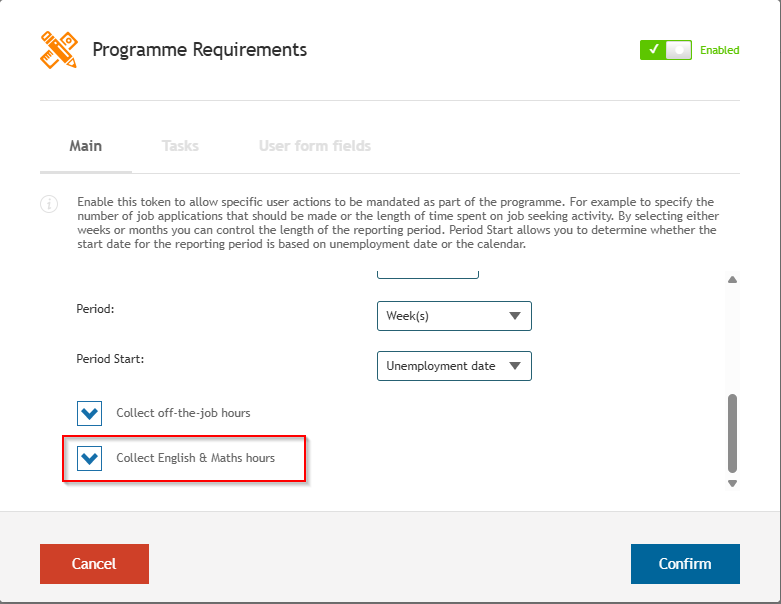Click the scrollbar down arrow

point(732,483)
